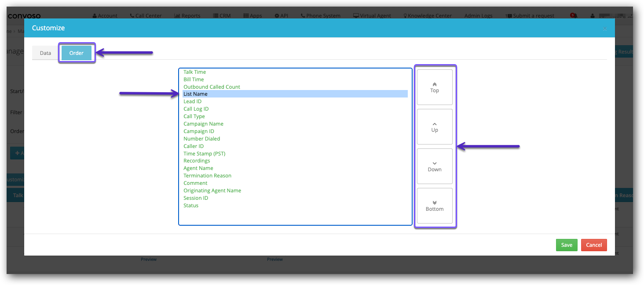644x285 pixels.
Task: Select Call Log ID entry
Action: coord(295,109)
